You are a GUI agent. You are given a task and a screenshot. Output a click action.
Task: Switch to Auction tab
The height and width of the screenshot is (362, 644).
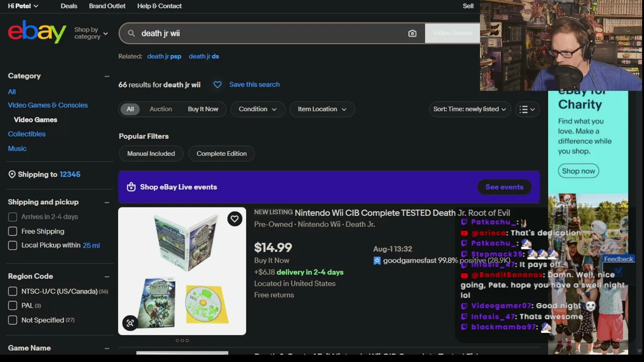tap(160, 109)
